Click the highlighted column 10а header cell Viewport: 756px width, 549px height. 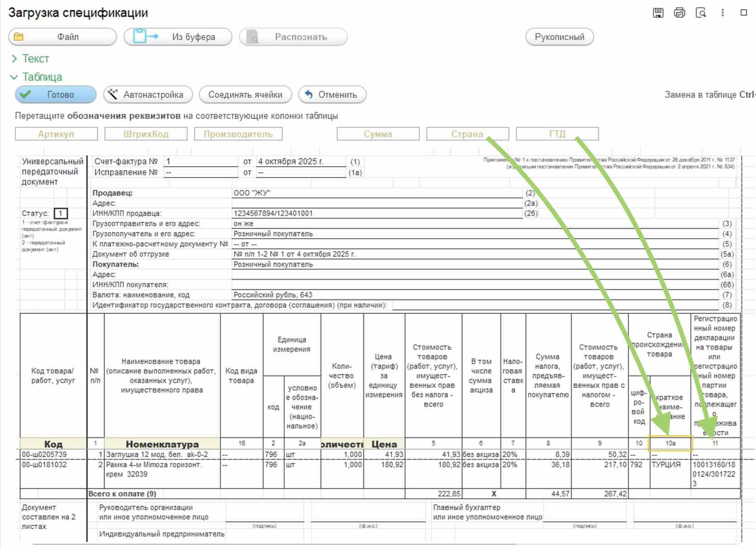coord(670,443)
